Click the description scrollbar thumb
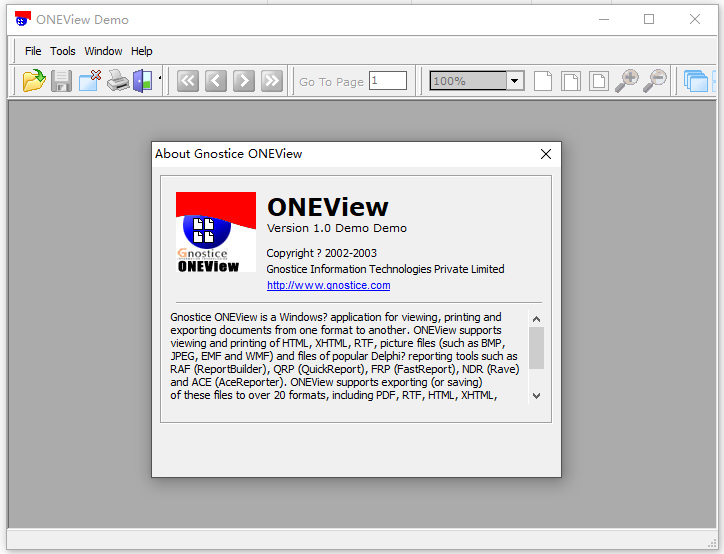Screen dimensions: 724x554 536,348
